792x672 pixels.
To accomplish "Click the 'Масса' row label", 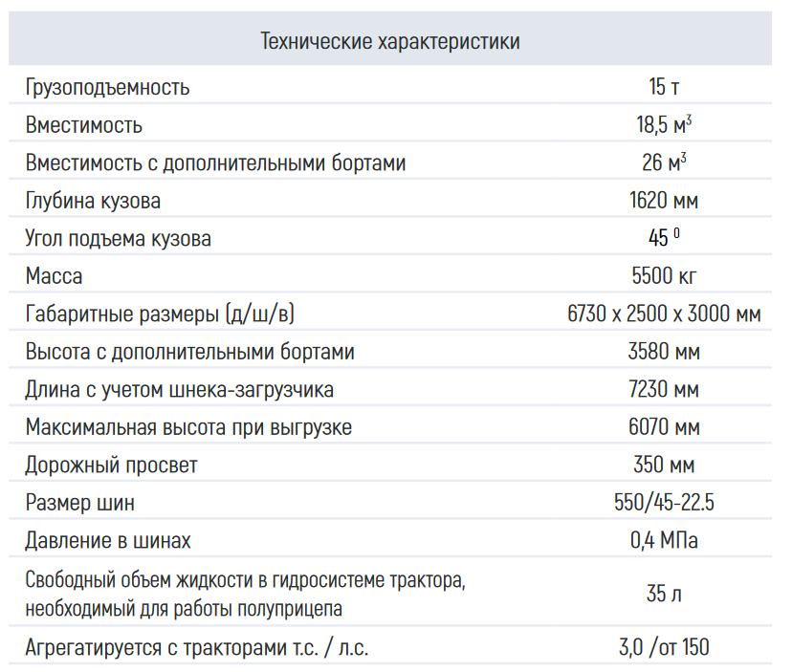I will (55, 276).
